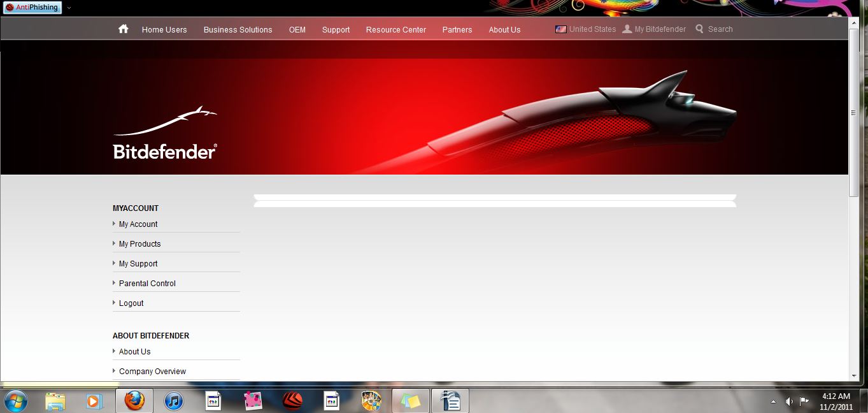The image size is (868, 413).
Task: Click arrow bullet beside My Account
Action: [114, 224]
